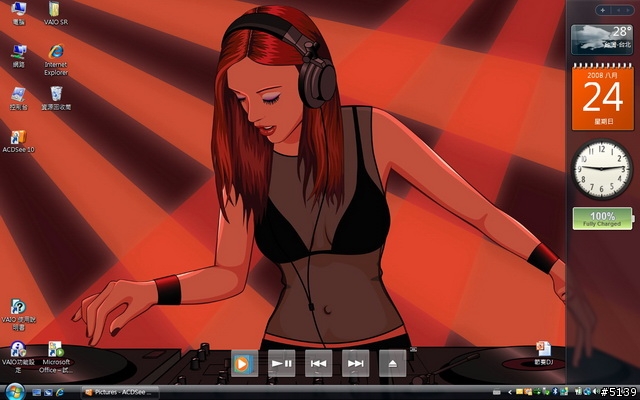This screenshot has width=640, height=400.
Task: Open the DJ document icon at bottom right
Action: click(544, 353)
